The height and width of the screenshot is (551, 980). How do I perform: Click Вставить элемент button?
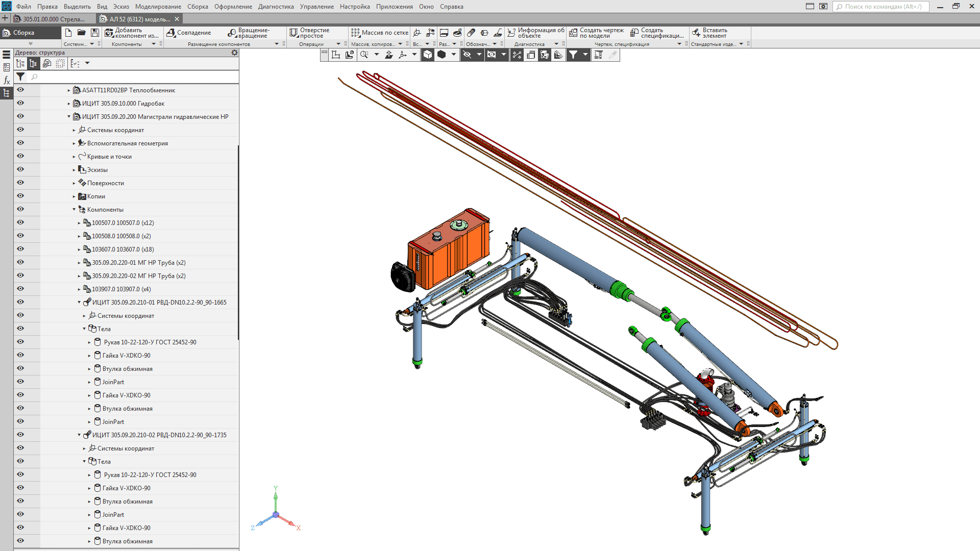tap(709, 33)
